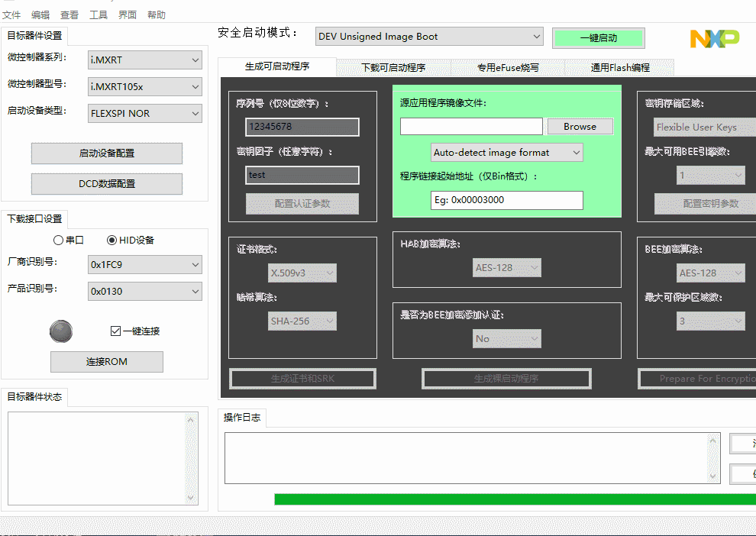The width and height of the screenshot is (756, 536).
Task: Click the 目标器件状态 scrollbar
Action: (191, 458)
